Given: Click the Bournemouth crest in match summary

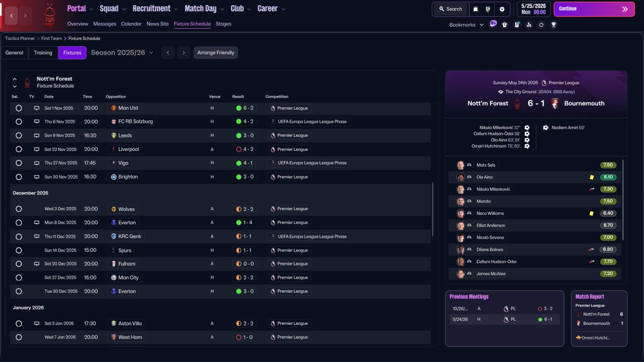Looking at the screenshot, I should pos(555,104).
